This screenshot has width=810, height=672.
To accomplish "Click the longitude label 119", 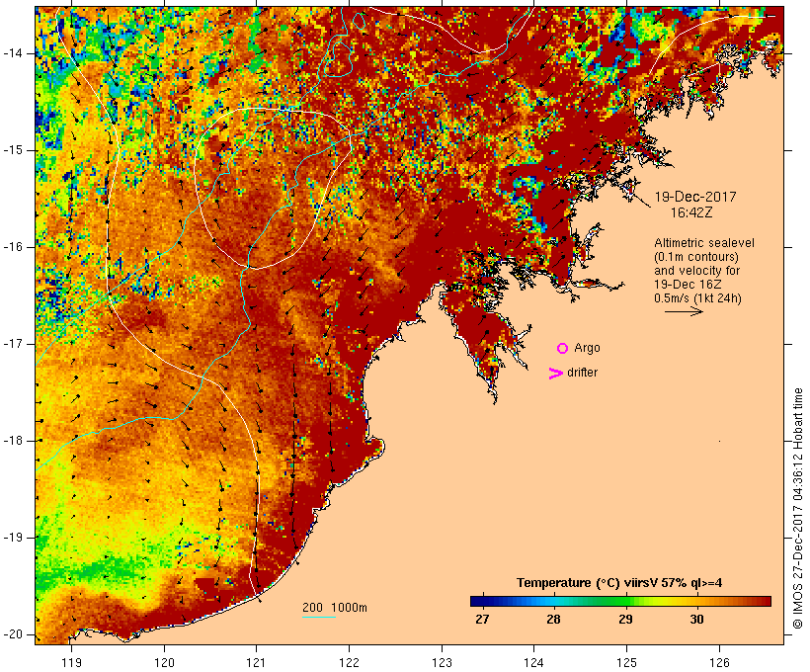I will point(71,662).
